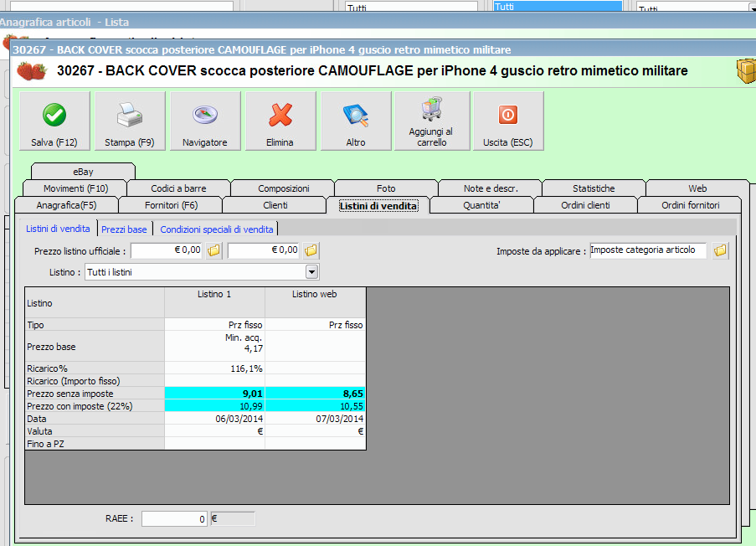Open the Prezzi base sub-tab
Screen dimensions: 756x546
[124, 229]
